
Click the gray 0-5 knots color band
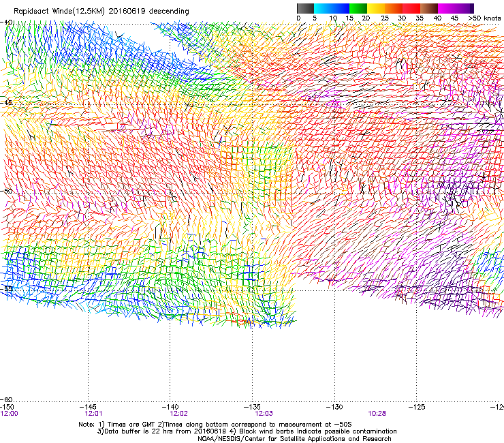(305, 8)
